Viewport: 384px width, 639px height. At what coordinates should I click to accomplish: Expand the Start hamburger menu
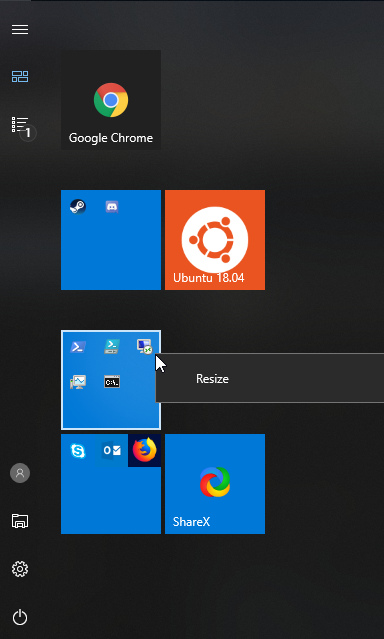tap(20, 29)
